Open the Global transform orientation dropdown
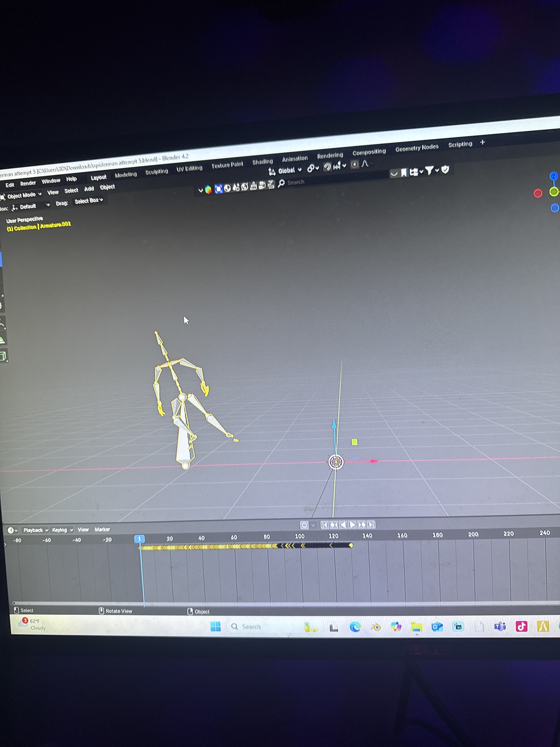 point(285,171)
